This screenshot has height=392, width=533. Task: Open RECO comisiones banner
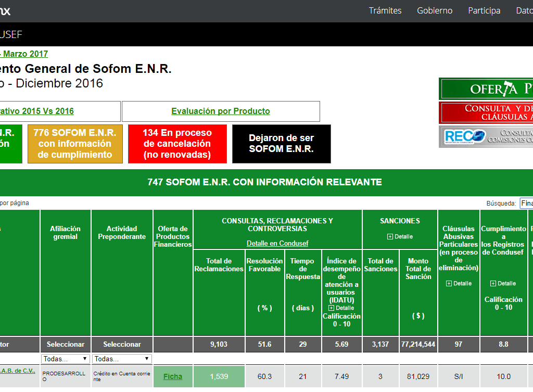coord(486,137)
